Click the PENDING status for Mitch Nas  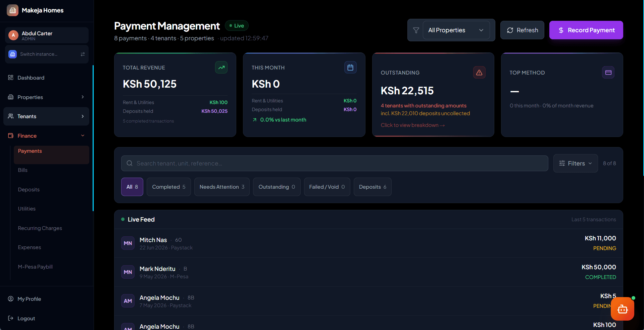pyautogui.click(x=605, y=248)
